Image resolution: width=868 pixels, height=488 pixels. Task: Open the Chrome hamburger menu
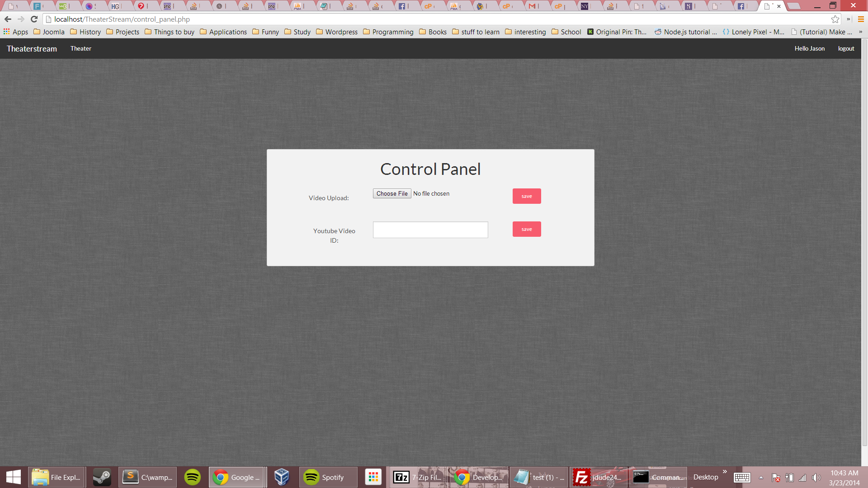click(861, 19)
